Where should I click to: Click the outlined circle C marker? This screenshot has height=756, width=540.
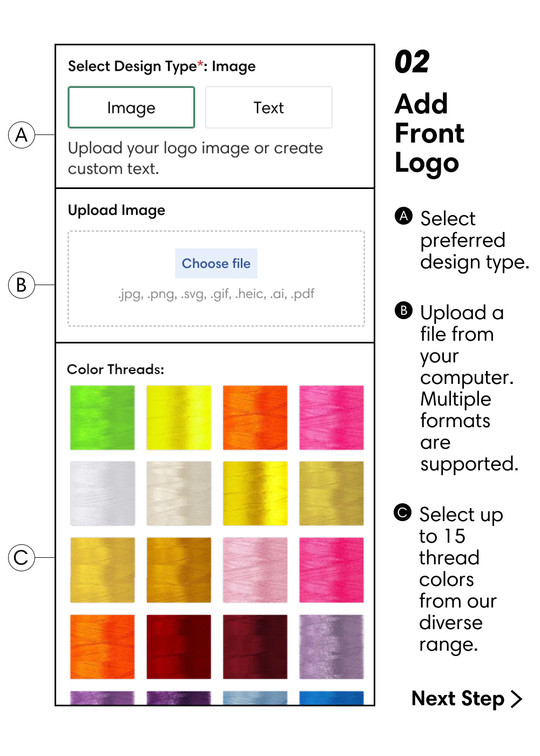(22, 557)
